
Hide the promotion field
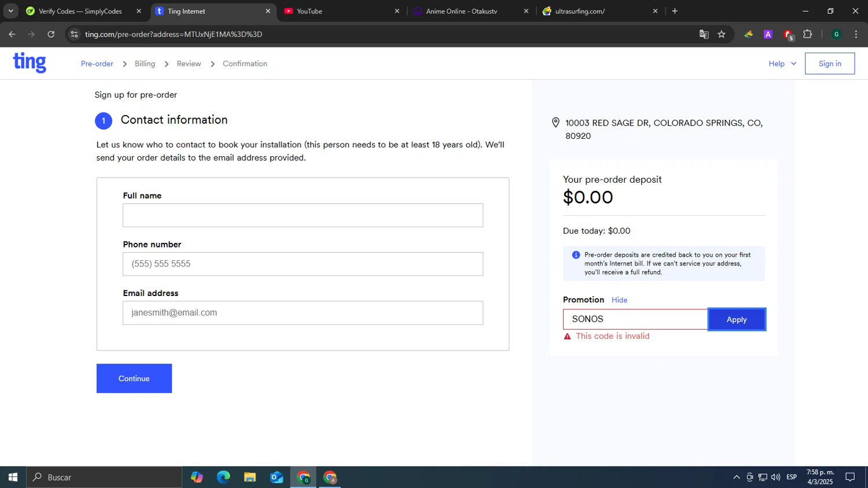click(x=619, y=300)
